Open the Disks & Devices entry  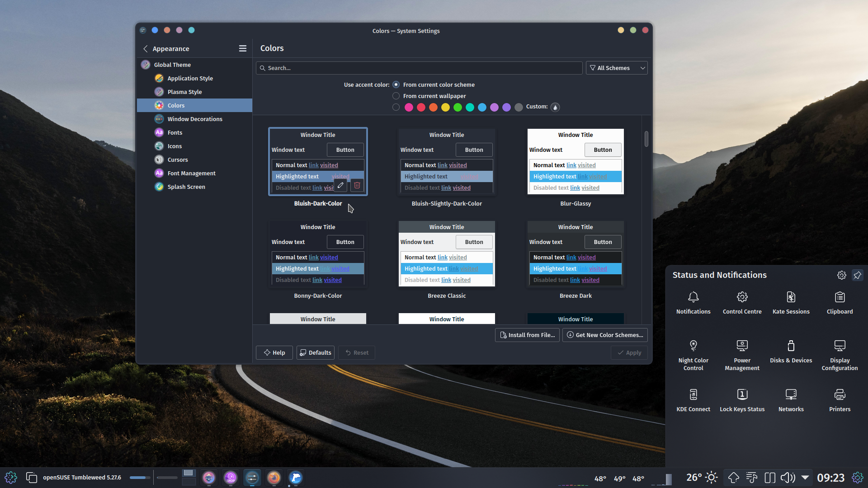[791, 352]
